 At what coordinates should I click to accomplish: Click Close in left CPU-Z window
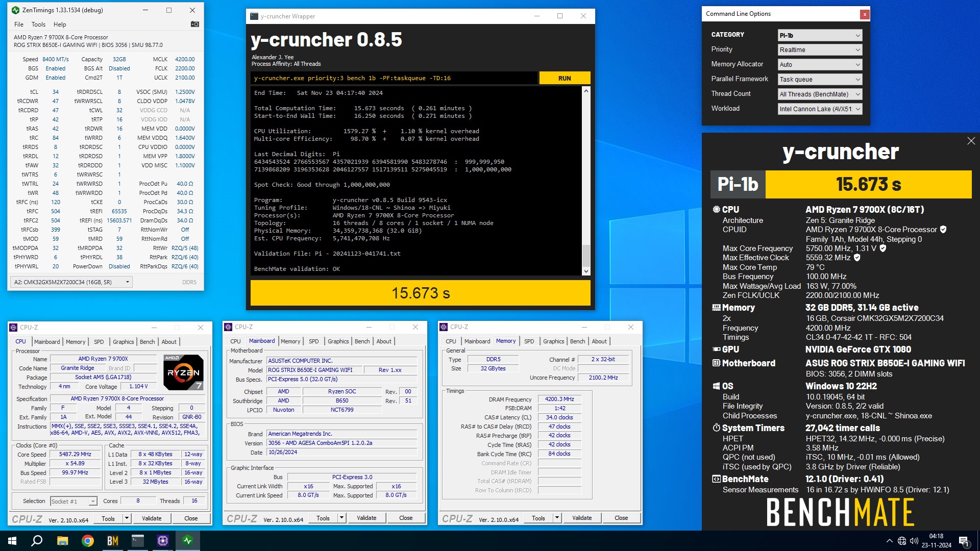[191, 518]
